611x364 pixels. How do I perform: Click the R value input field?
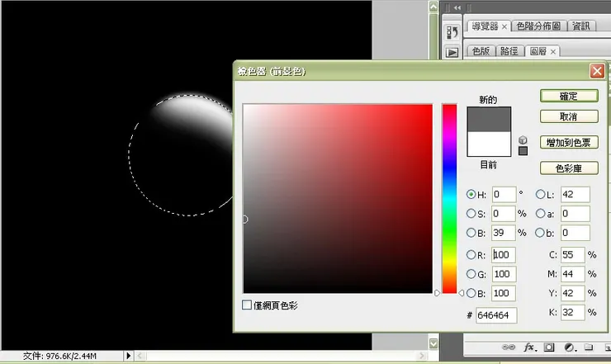tap(504, 254)
